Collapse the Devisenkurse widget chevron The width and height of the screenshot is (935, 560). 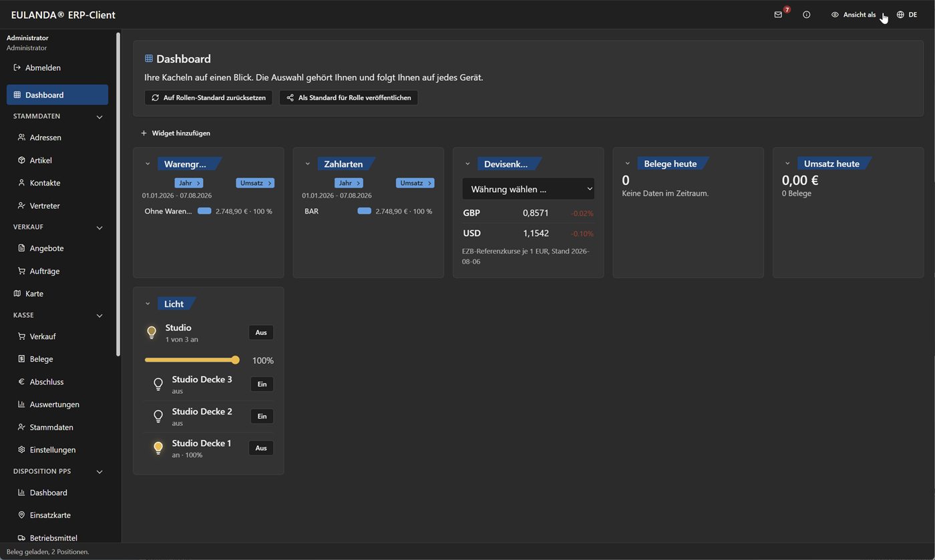coord(467,164)
